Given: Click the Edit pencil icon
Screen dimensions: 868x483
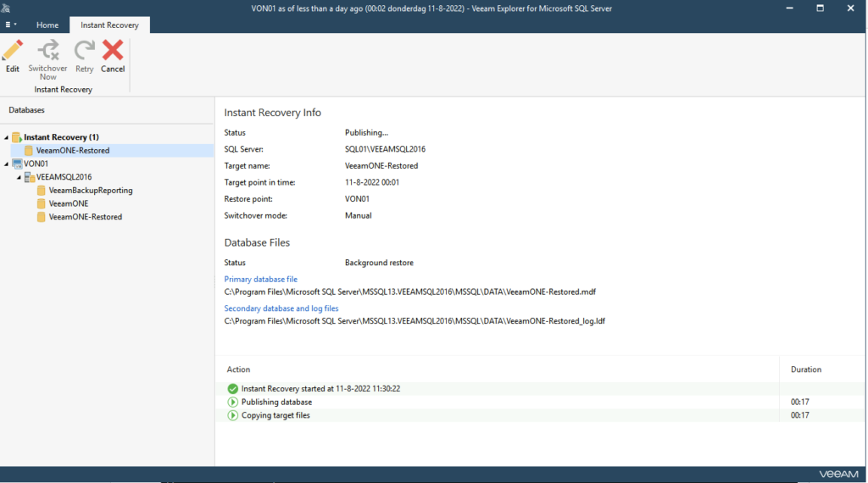Looking at the screenshot, I should click(13, 51).
